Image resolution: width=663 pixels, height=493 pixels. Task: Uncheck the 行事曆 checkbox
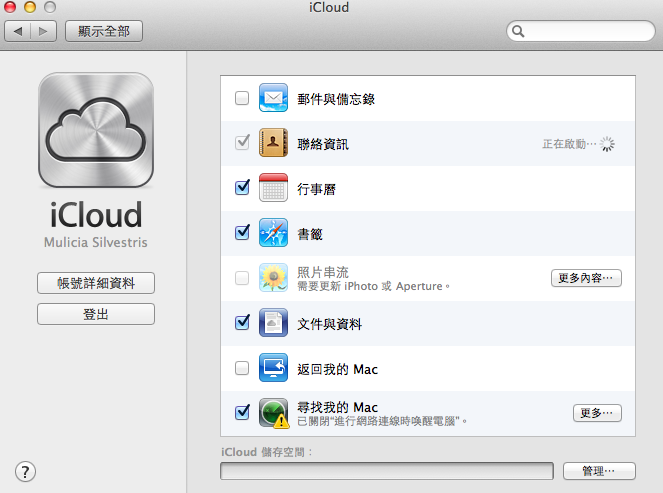pos(242,187)
